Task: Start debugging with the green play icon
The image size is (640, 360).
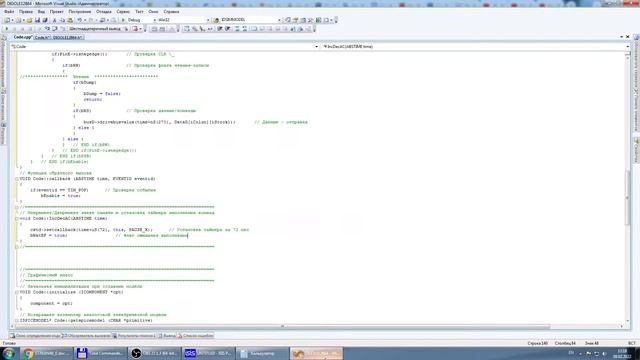Action: click(x=123, y=20)
